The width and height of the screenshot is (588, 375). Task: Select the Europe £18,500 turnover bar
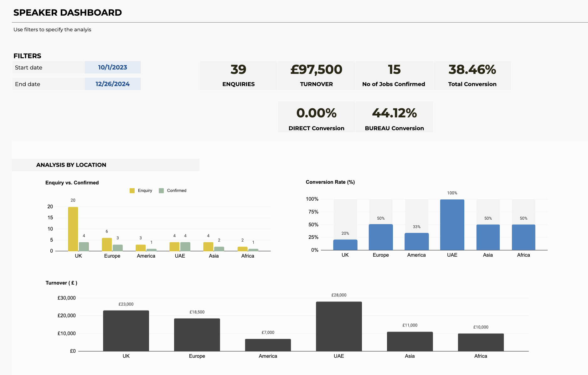coord(197,335)
